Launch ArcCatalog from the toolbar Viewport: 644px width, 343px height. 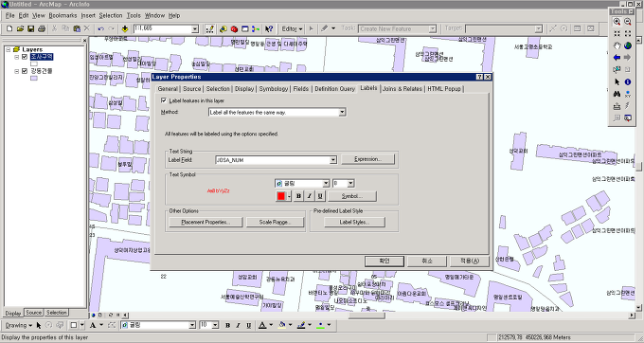(x=223, y=28)
